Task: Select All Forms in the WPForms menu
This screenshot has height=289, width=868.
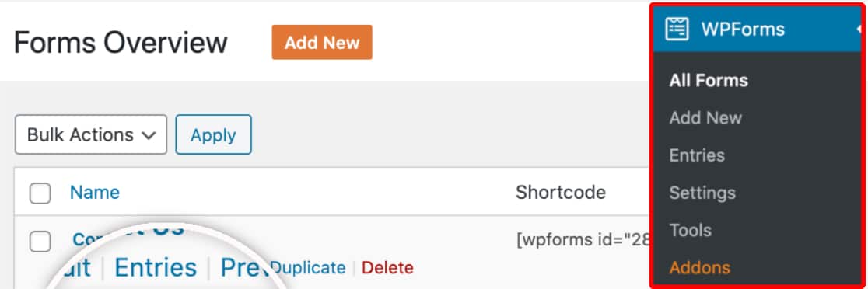Action: (709, 81)
